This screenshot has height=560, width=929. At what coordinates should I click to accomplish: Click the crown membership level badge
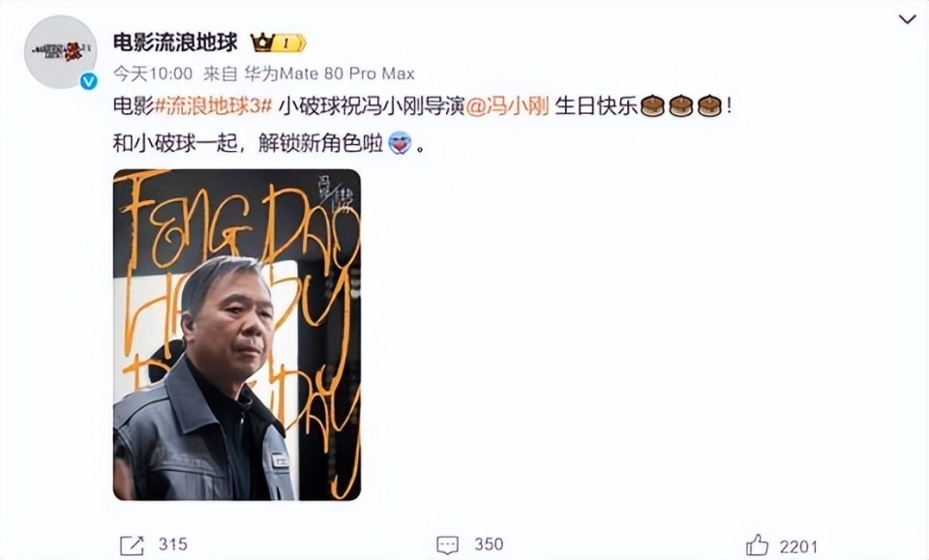point(279,44)
